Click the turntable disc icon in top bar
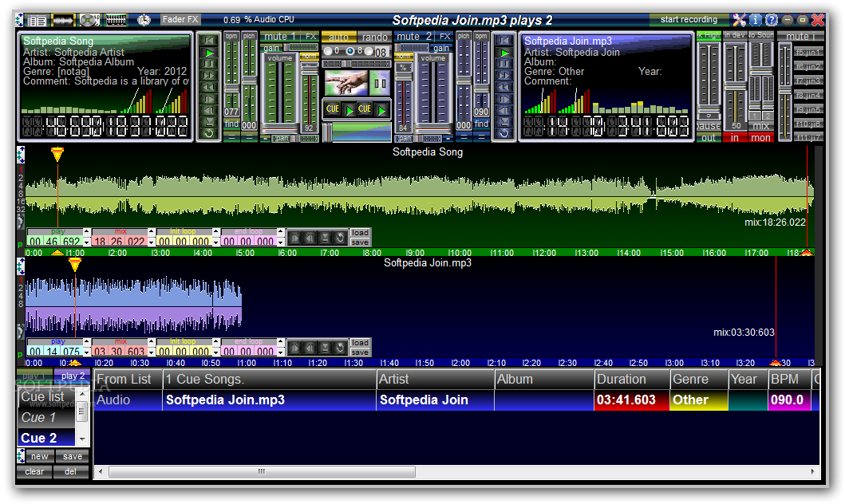This screenshot has width=845, height=504. (x=89, y=21)
